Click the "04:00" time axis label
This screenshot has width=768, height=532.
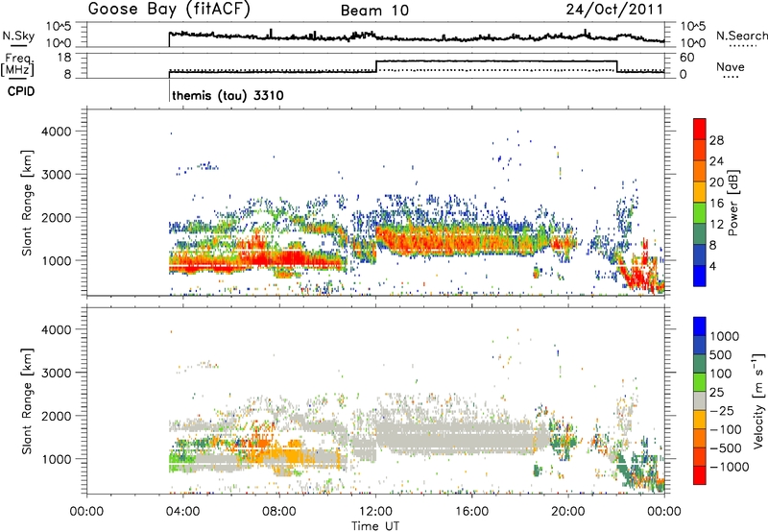(182, 512)
